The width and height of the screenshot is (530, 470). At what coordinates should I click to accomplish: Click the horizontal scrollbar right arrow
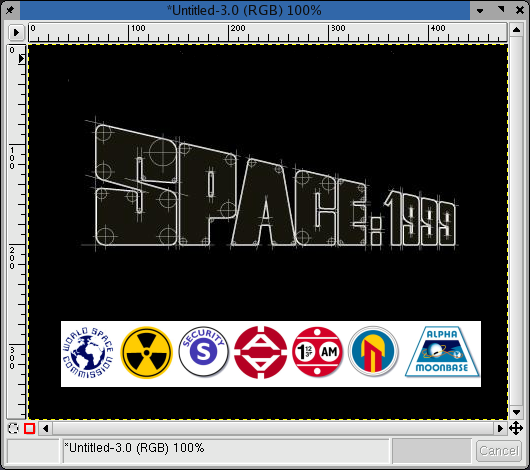[500, 429]
